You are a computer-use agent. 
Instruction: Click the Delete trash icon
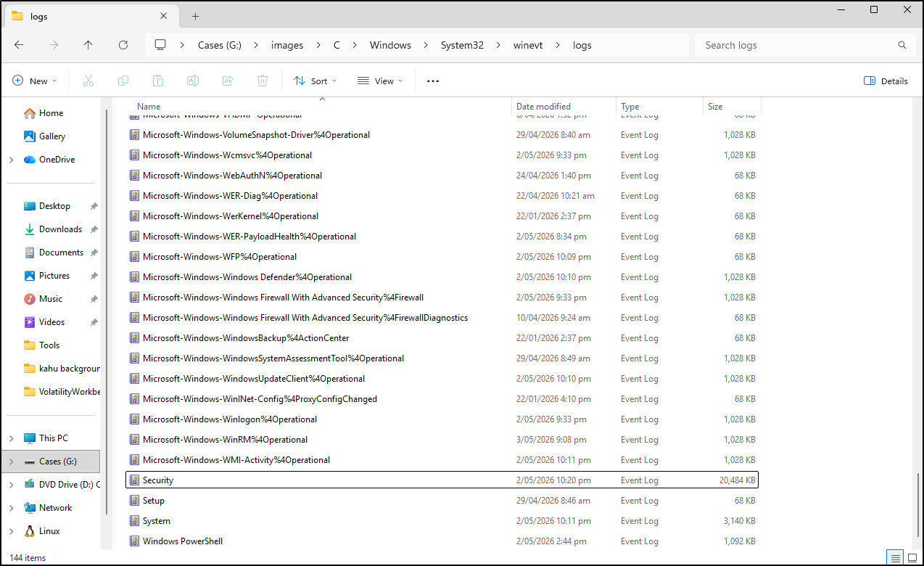(x=263, y=81)
